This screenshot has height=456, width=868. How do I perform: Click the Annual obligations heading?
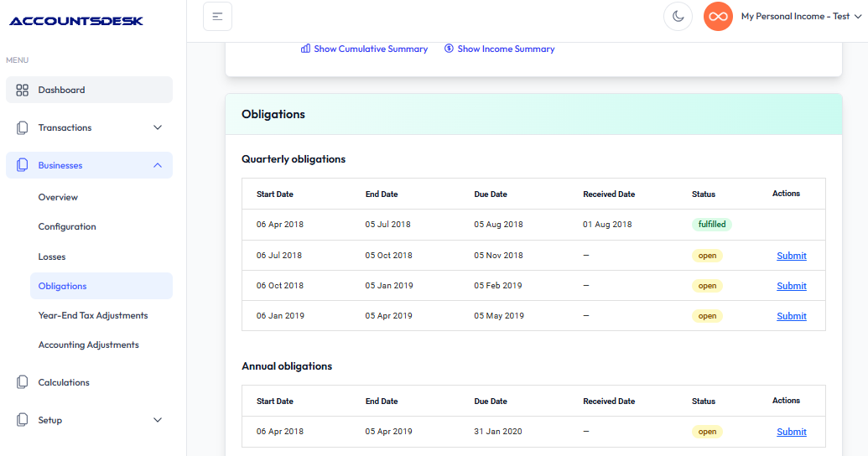[287, 366]
